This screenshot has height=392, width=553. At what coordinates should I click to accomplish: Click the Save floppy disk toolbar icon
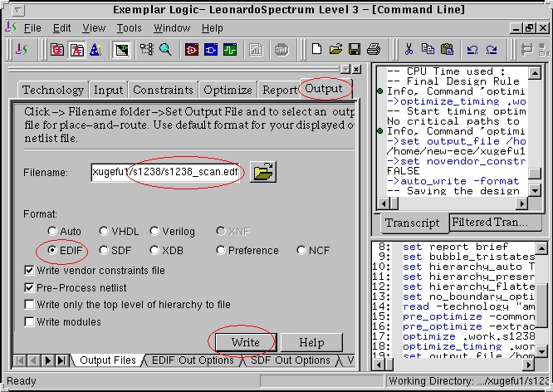[x=355, y=50]
